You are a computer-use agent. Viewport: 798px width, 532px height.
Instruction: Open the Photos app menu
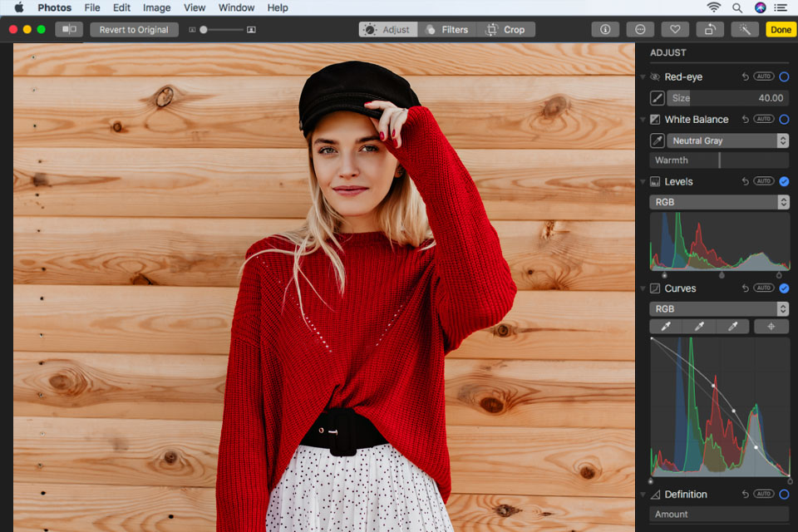point(54,7)
